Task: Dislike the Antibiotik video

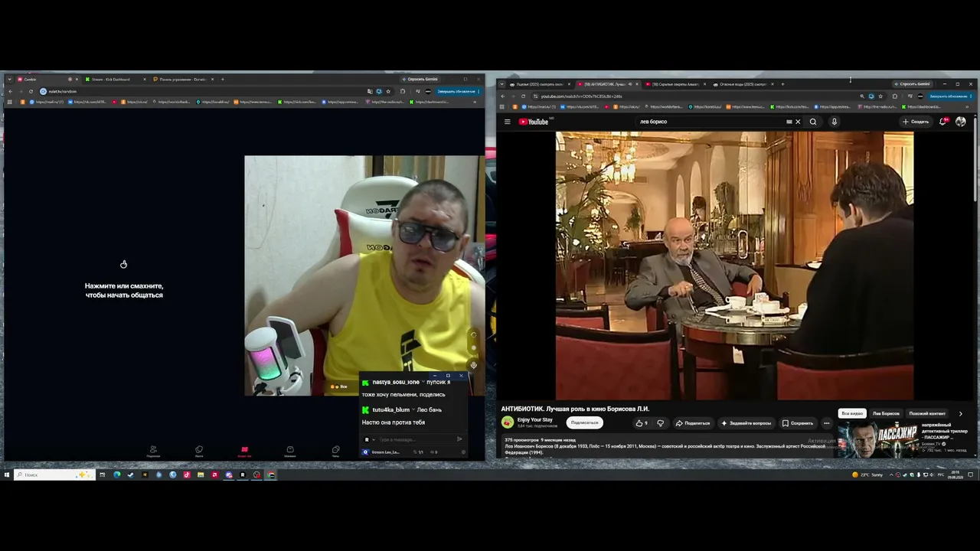Action: (x=661, y=423)
